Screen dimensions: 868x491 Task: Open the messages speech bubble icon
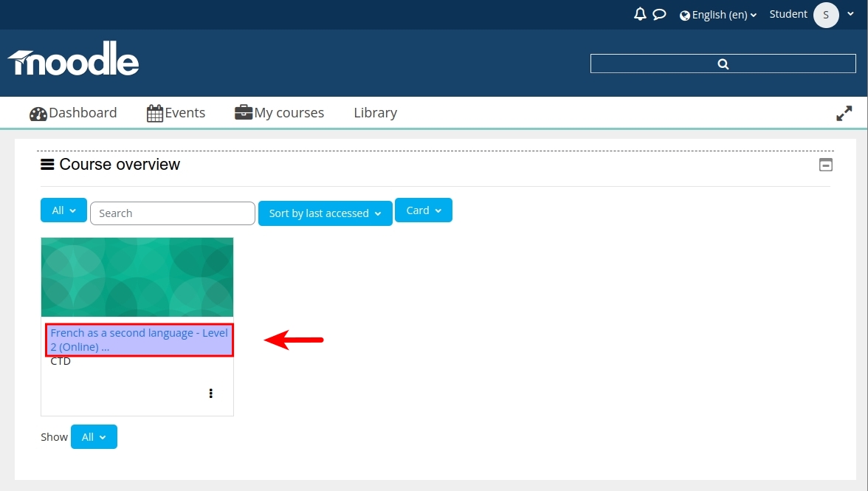[658, 14]
